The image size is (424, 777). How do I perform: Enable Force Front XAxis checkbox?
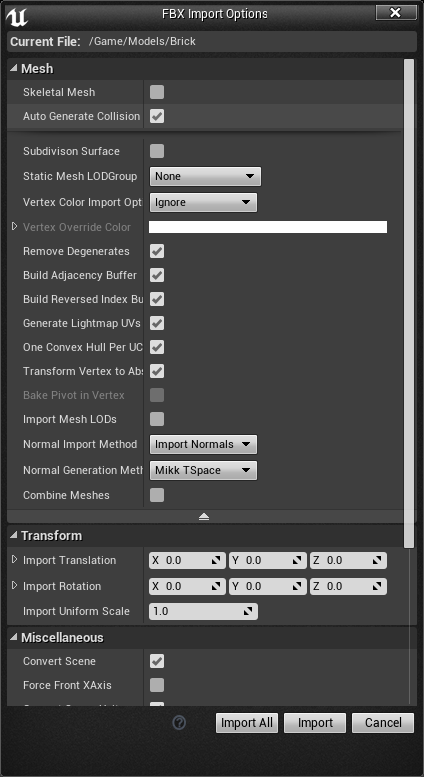point(157,685)
